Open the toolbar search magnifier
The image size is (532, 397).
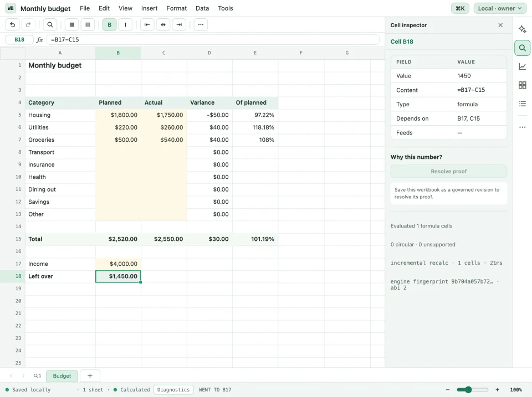point(50,25)
